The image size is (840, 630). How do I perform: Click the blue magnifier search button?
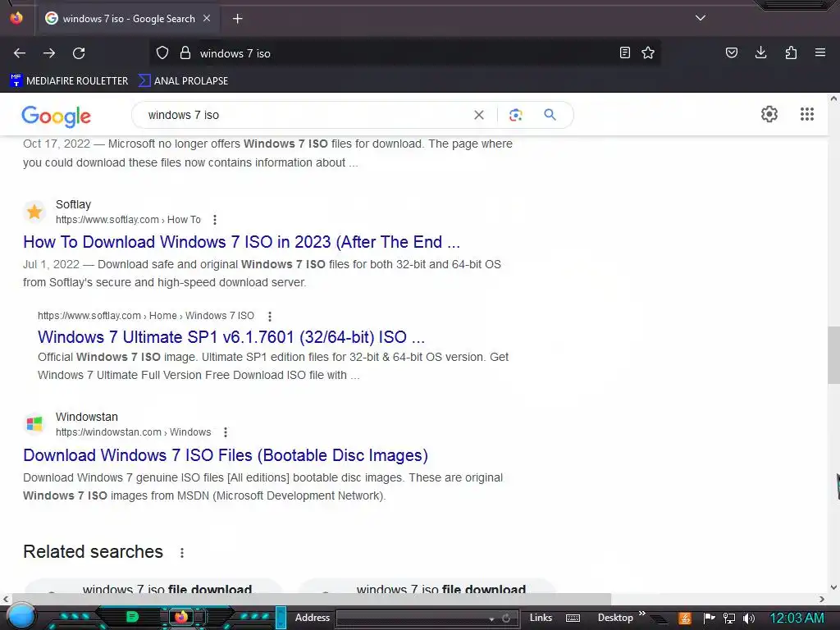tap(550, 115)
